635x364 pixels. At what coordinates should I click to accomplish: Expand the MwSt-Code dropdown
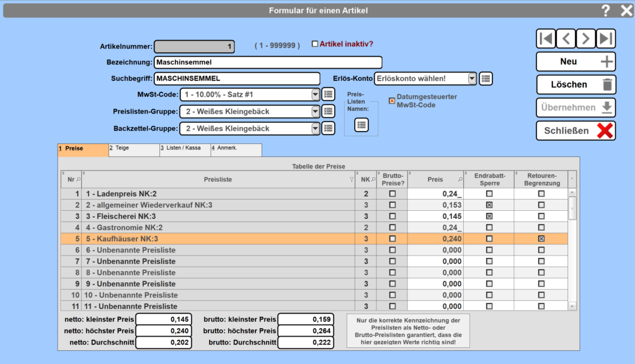[x=316, y=94]
